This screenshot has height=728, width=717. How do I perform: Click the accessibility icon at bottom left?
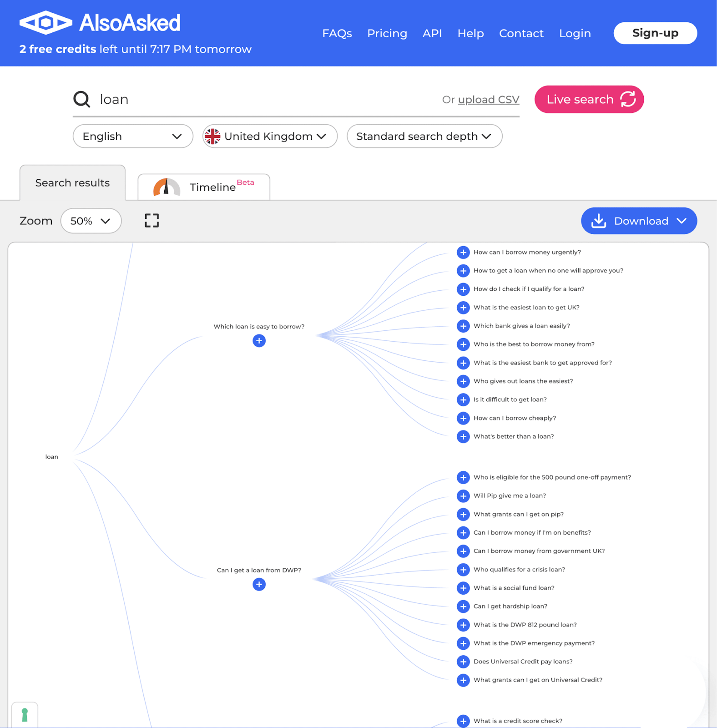25,714
